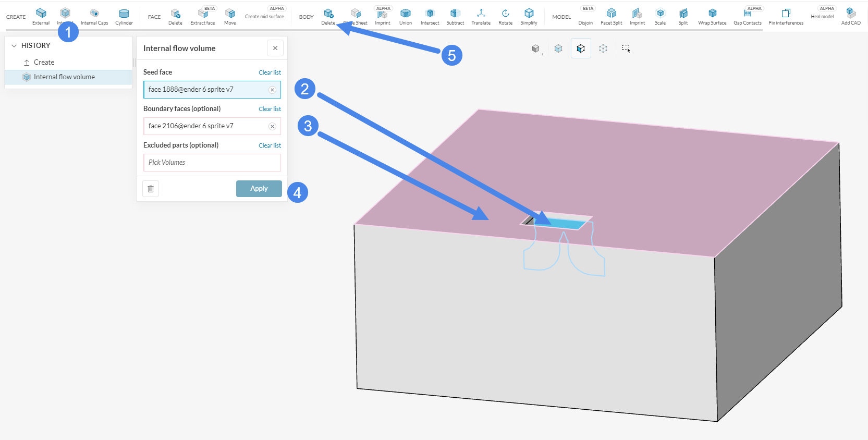868x440 pixels.
Task: Open the Simplify tool
Action: [529, 16]
